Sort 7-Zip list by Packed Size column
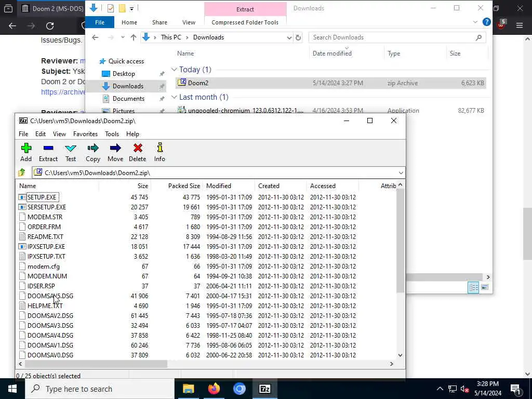Image resolution: width=532 pixels, height=399 pixels. tap(184, 186)
